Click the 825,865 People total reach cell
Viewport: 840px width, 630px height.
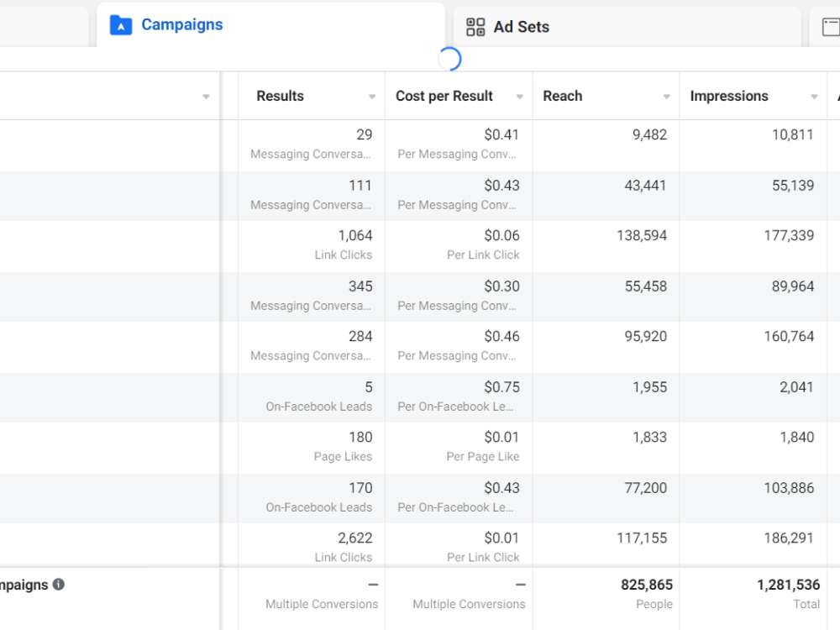(606, 594)
